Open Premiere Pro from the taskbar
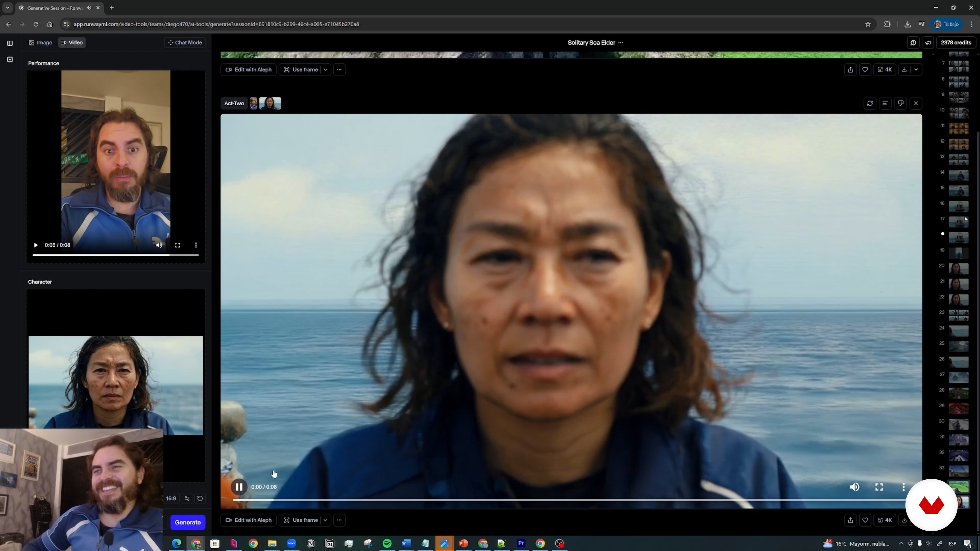The image size is (980, 551). (521, 543)
